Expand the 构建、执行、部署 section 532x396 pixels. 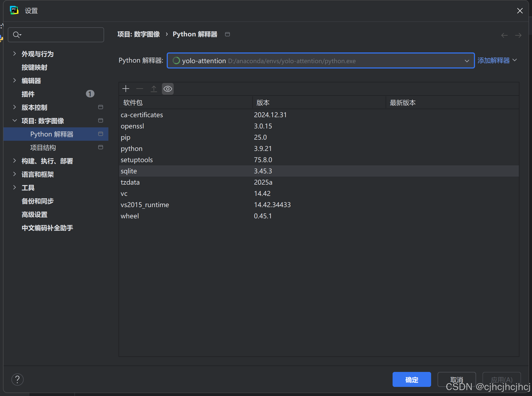[15, 161]
